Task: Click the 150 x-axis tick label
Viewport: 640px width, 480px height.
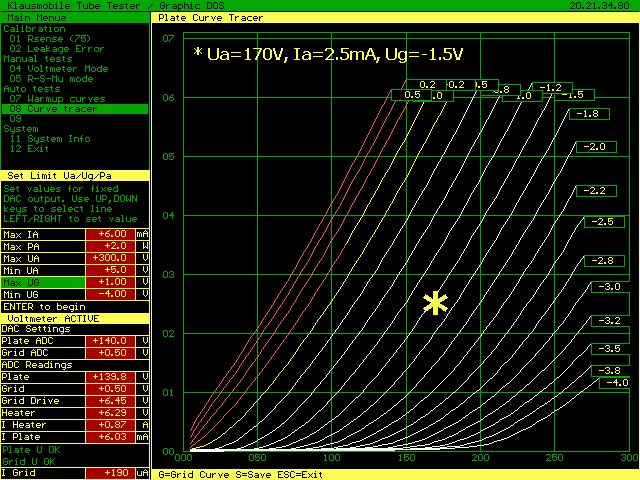Action: click(x=407, y=458)
